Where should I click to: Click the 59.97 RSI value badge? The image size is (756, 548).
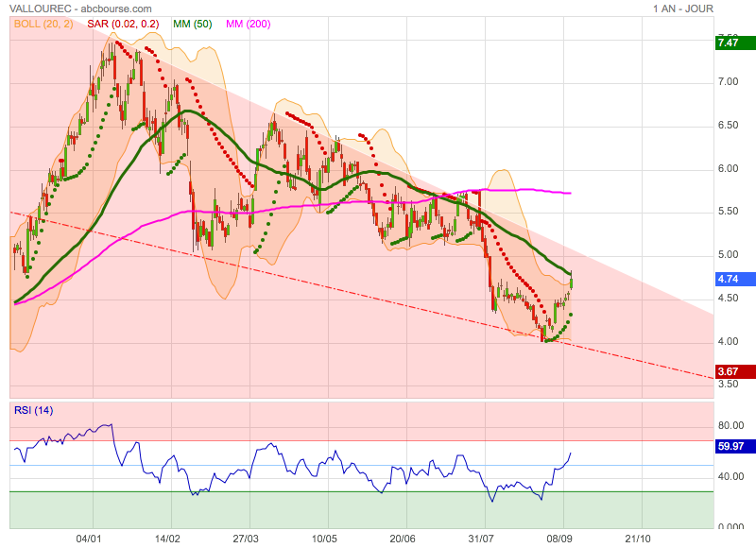click(x=735, y=446)
